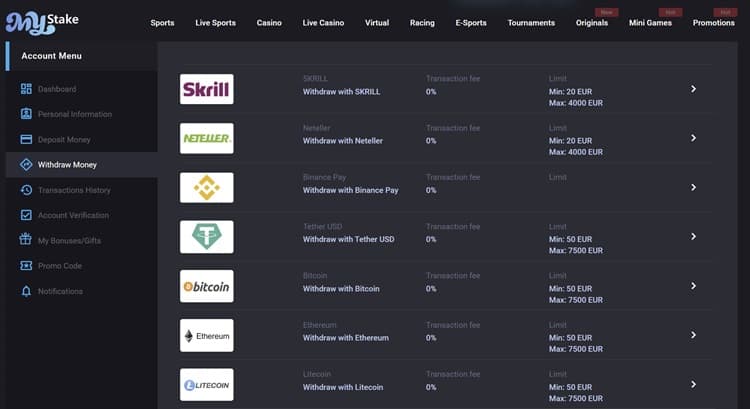Image resolution: width=750 pixels, height=409 pixels.
Task: Open the Mini Games section
Action: tap(650, 23)
